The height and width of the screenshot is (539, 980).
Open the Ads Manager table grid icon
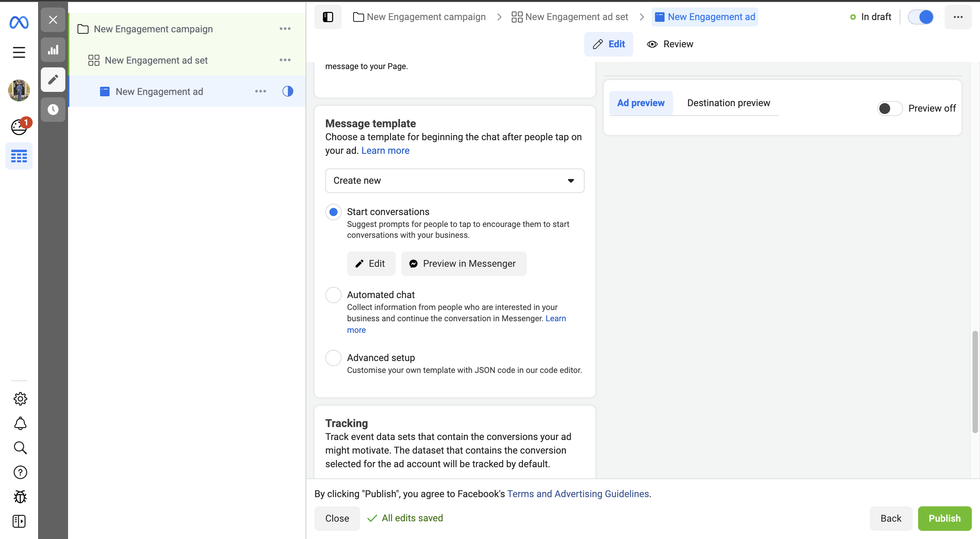[19, 156]
